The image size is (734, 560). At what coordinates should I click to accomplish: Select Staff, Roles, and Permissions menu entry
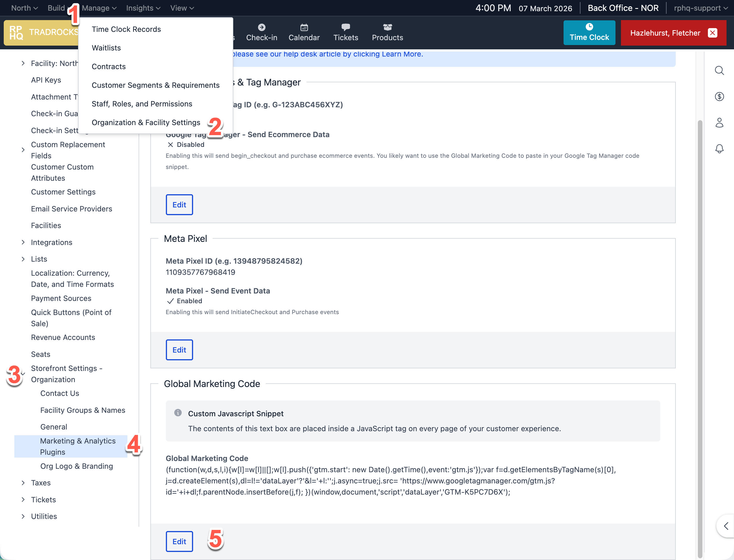pos(142,104)
